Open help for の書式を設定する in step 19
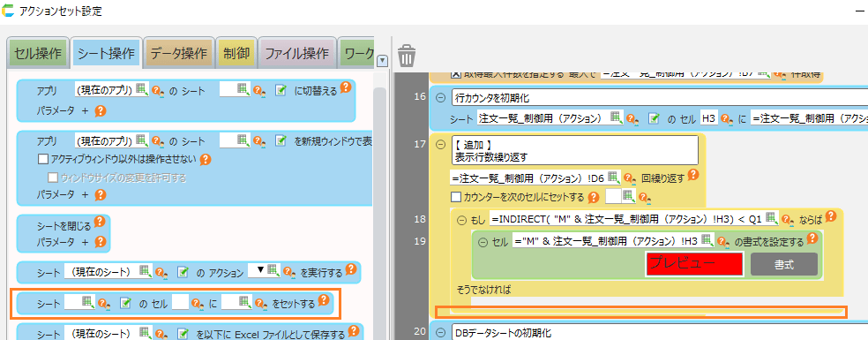 click(812, 238)
